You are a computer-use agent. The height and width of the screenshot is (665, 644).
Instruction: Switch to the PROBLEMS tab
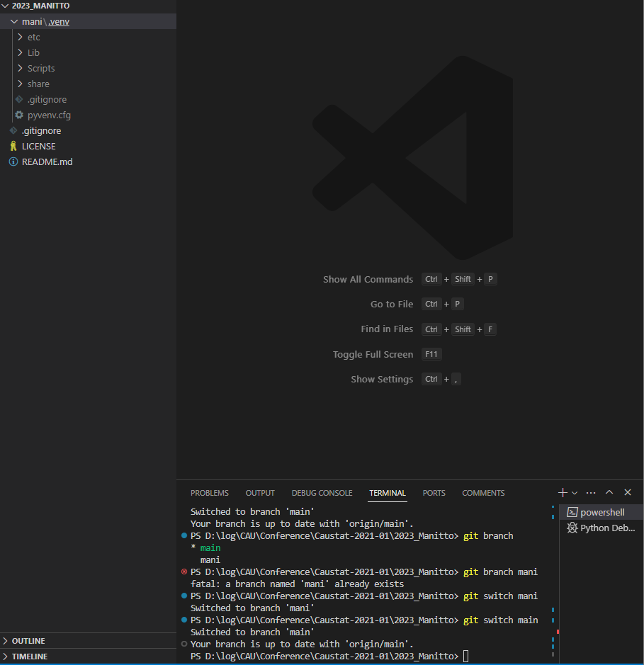[x=210, y=493]
